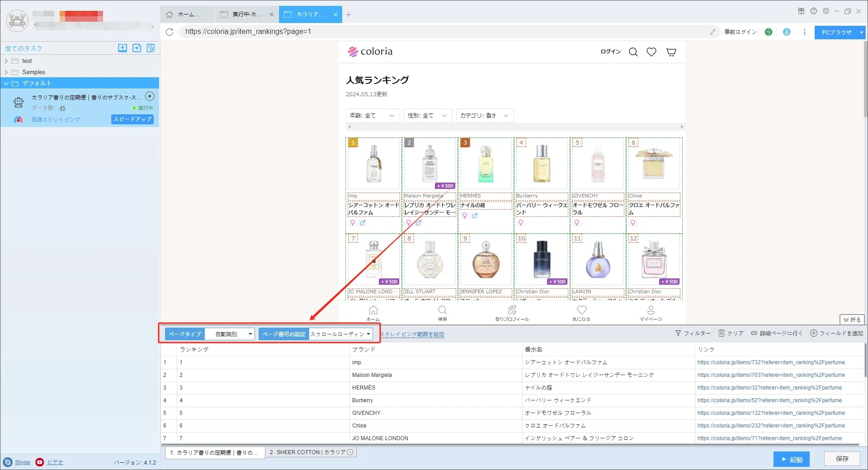The image size is (868, 470).
Task: Open the coloria favorites heart icon
Action: [x=651, y=52]
